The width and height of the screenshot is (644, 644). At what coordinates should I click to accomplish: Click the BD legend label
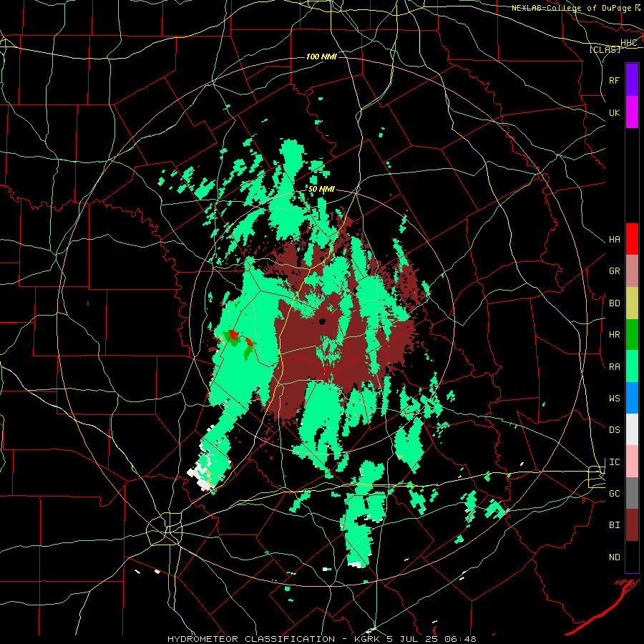tap(614, 303)
